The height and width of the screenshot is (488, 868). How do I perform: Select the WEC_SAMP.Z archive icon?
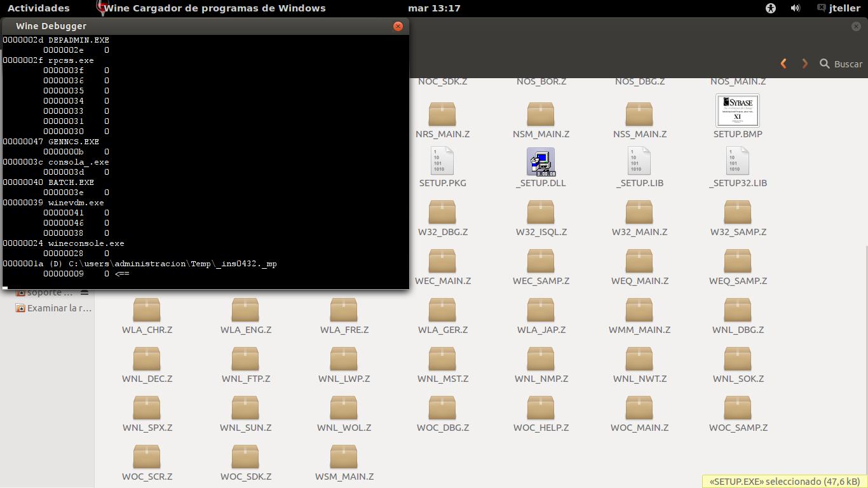(541, 261)
